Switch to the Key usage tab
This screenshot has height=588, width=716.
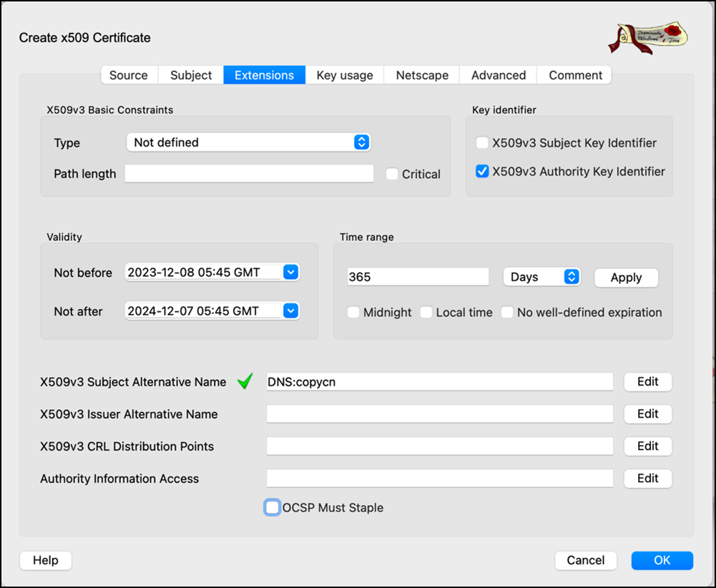tap(345, 75)
